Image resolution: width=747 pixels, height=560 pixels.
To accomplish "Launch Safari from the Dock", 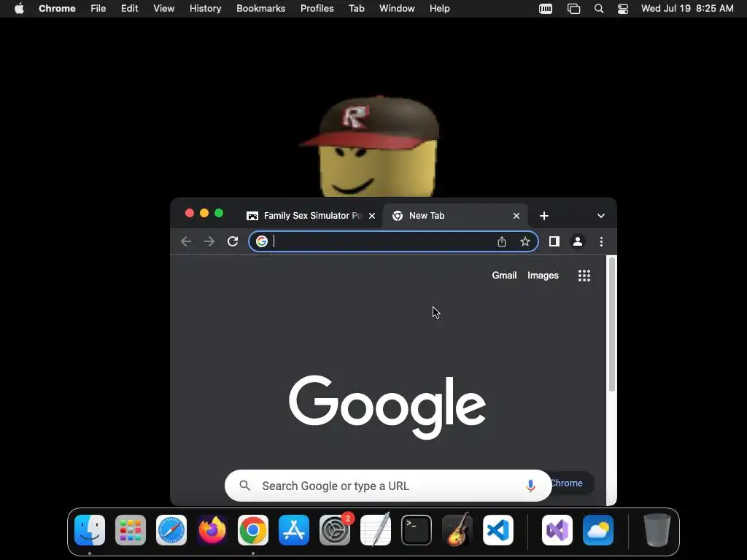I will [171, 530].
